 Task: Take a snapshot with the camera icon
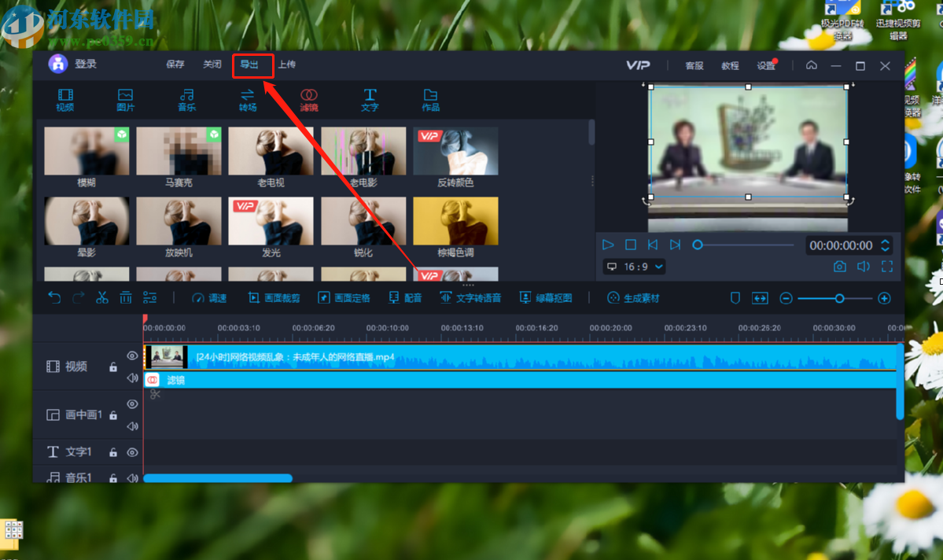pyautogui.click(x=840, y=267)
